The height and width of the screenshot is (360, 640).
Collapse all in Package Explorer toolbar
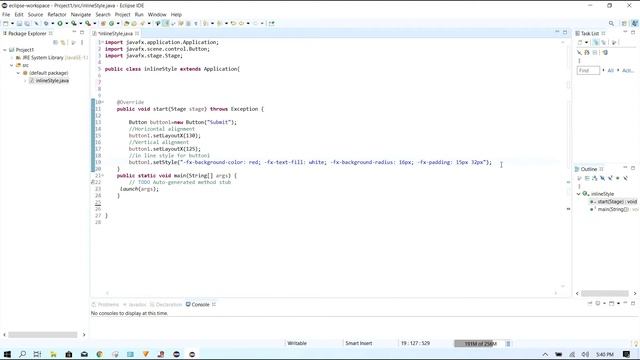coord(56,42)
